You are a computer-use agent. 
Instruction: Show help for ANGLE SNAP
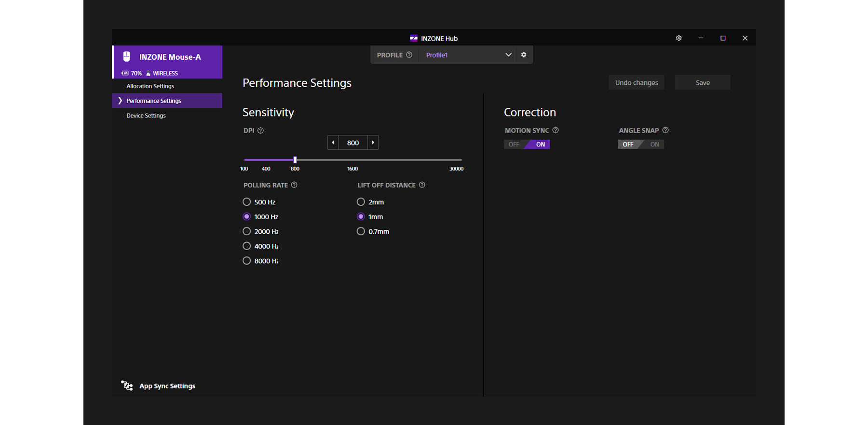665,130
